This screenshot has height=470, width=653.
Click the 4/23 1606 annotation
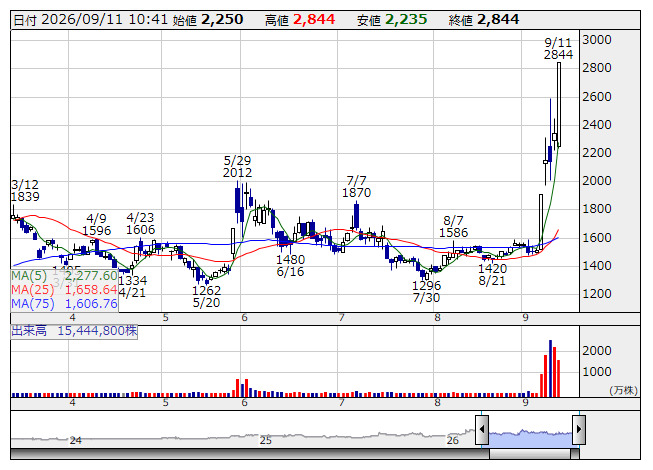(140, 224)
